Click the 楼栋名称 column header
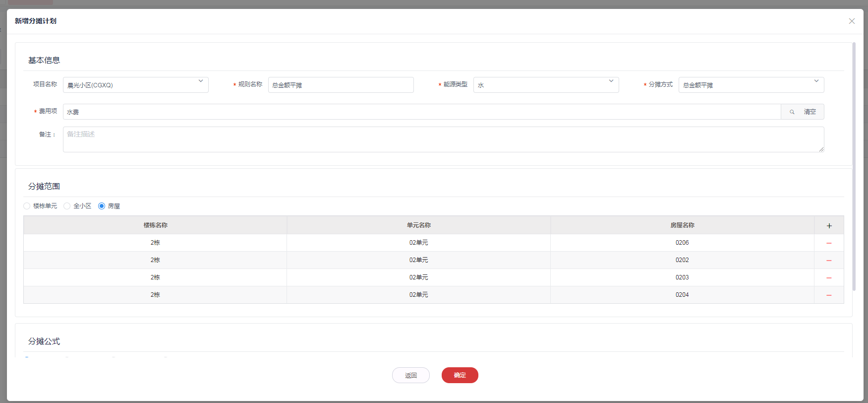The height and width of the screenshot is (403, 868). [x=155, y=225]
